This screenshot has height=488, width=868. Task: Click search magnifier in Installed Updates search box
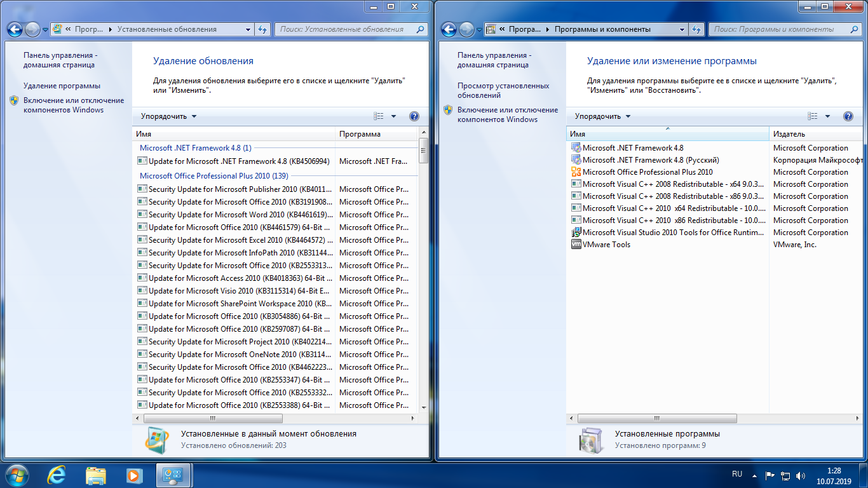420,29
